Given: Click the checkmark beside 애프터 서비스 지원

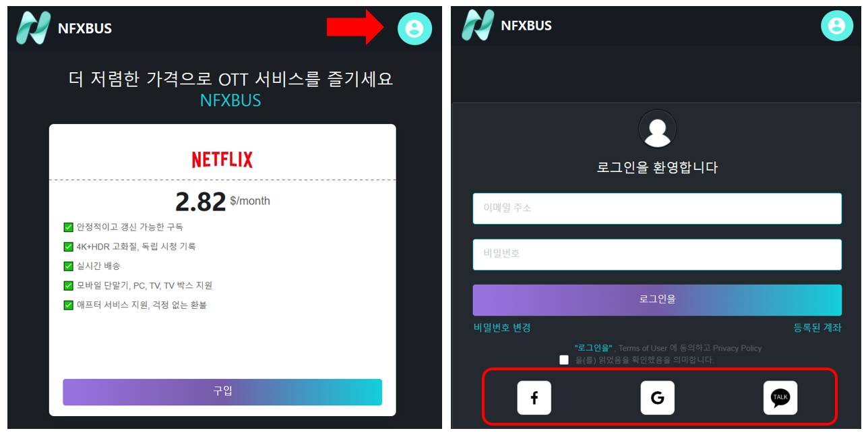Looking at the screenshot, I should (68, 305).
